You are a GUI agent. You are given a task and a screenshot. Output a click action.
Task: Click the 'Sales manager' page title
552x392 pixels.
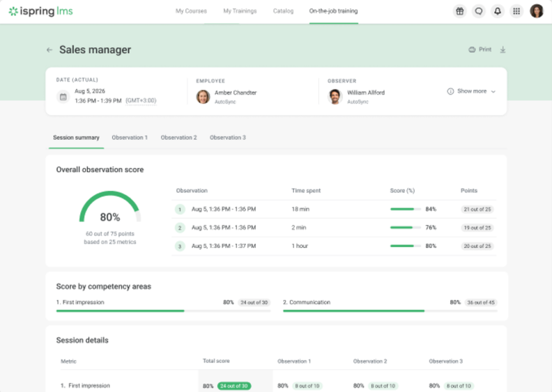95,49
